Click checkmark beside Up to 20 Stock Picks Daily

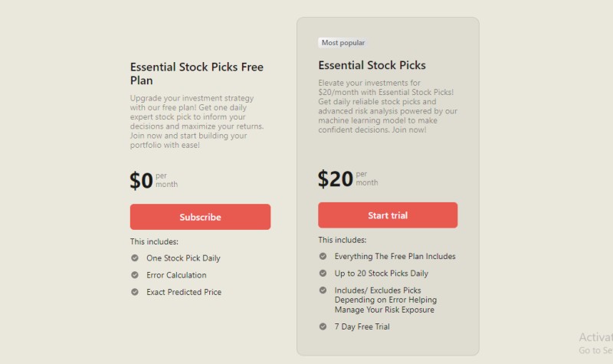[x=323, y=273]
